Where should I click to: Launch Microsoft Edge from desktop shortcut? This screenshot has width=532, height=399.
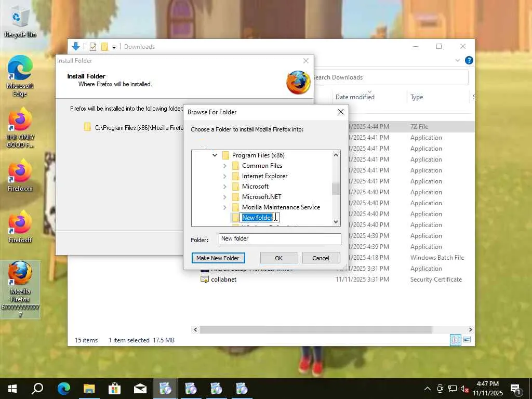click(x=20, y=76)
